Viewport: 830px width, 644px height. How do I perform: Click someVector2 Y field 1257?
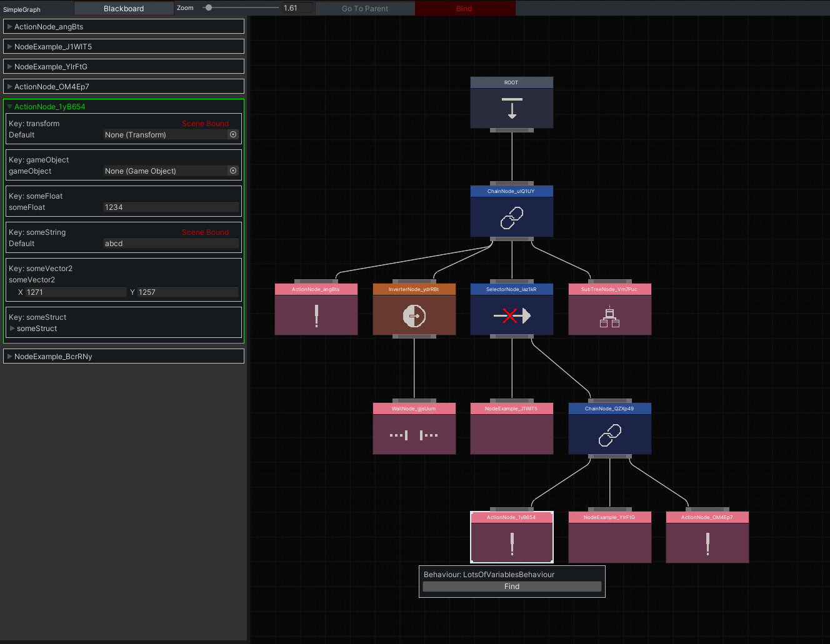tap(188, 292)
